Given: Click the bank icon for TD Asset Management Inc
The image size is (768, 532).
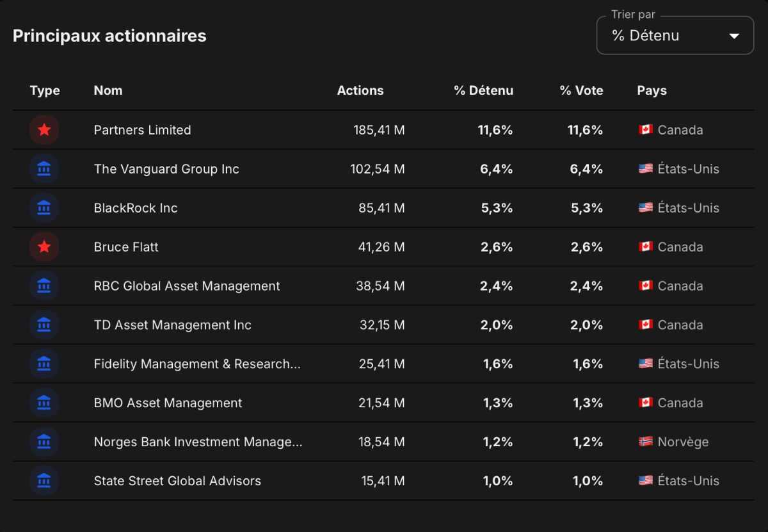Looking at the screenshot, I should pyautogui.click(x=44, y=325).
